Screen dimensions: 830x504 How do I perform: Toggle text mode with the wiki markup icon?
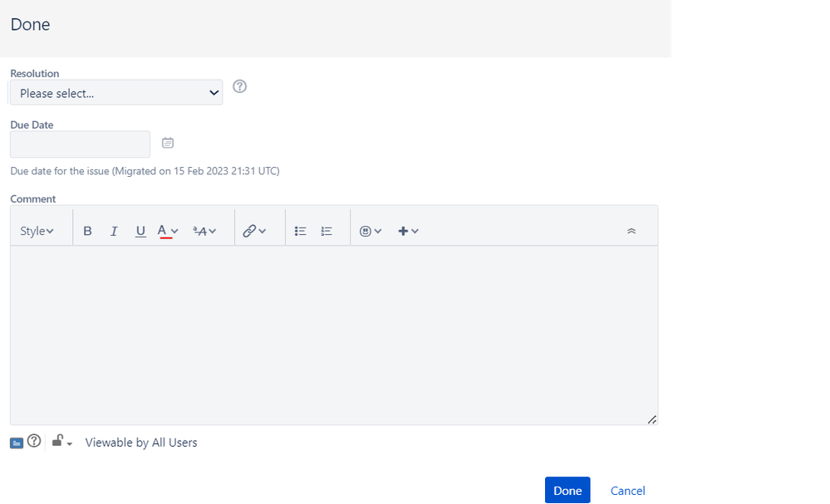click(x=16, y=441)
